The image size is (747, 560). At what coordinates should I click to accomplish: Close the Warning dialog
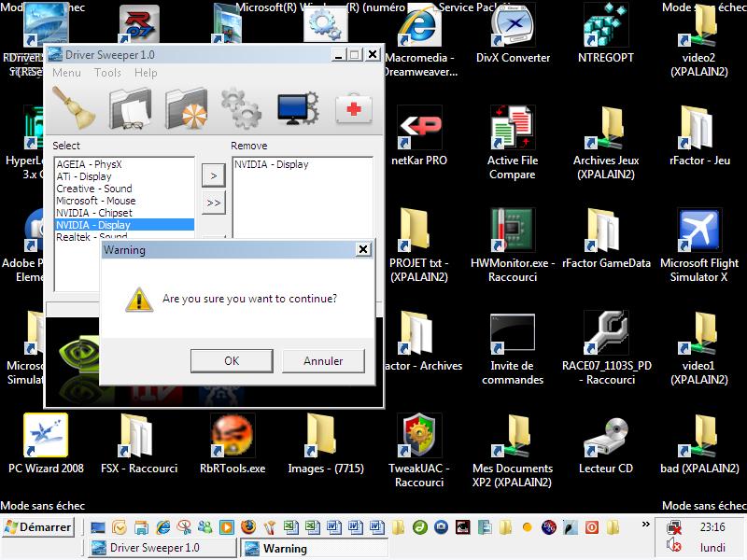point(363,249)
